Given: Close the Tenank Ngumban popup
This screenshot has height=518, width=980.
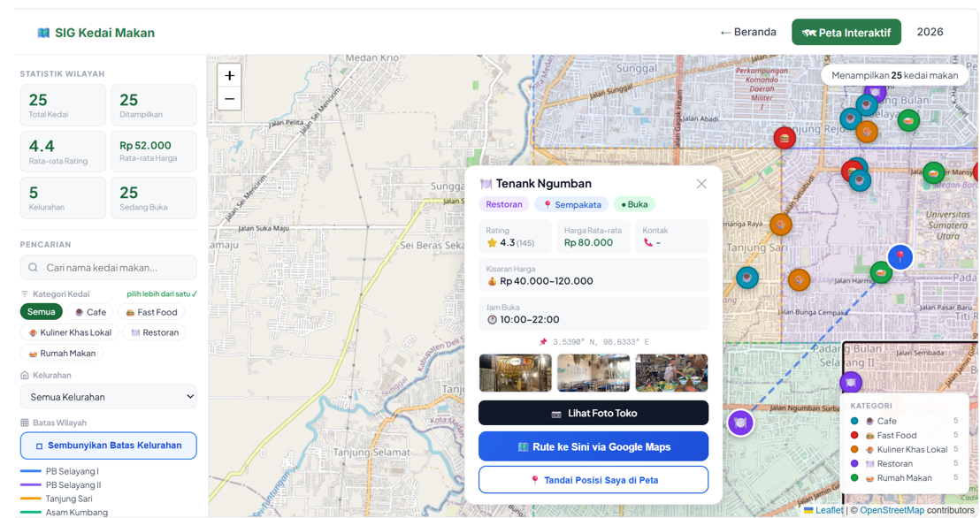Looking at the screenshot, I should pos(701,184).
